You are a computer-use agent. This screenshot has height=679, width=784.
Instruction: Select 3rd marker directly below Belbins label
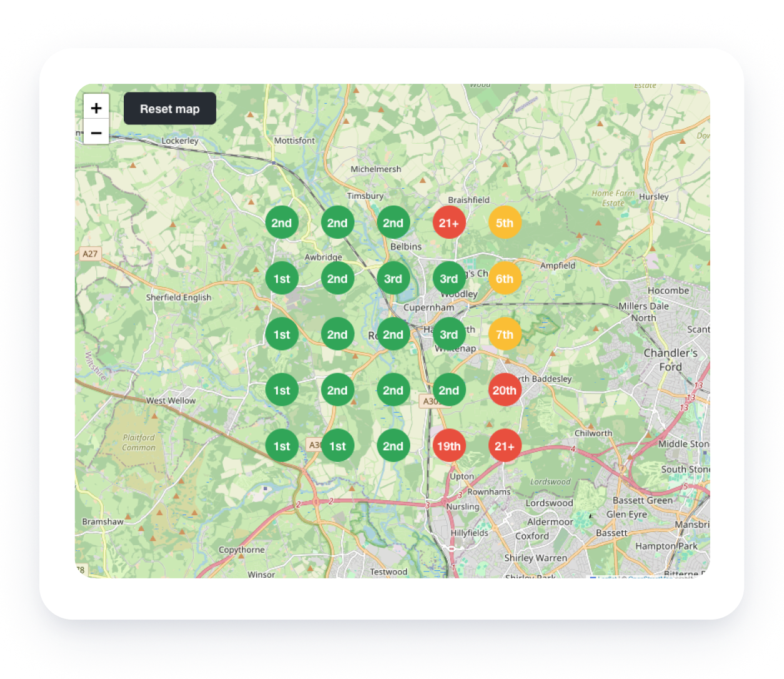click(x=393, y=279)
